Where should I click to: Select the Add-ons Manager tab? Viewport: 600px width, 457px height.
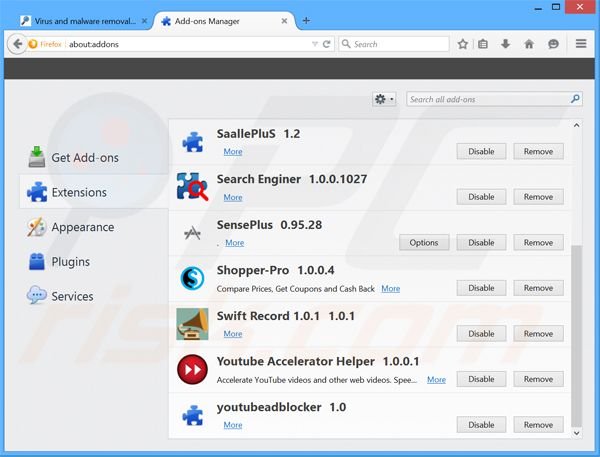pyautogui.click(x=224, y=21)
